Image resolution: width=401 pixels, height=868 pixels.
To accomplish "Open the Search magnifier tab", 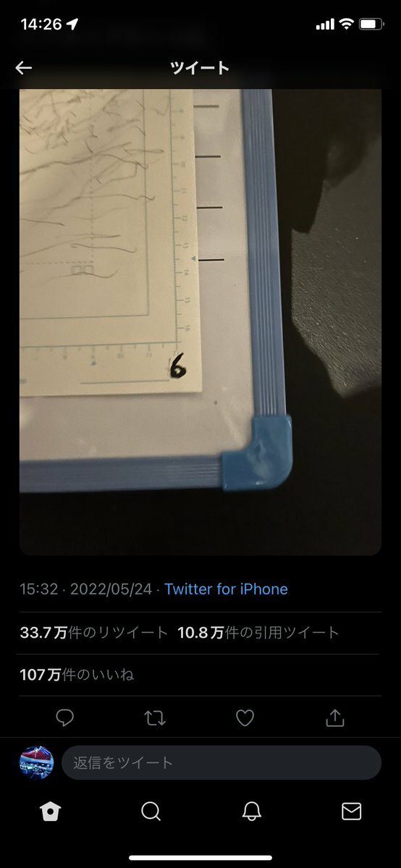I will pyautogui.click(x=151, y=812).
